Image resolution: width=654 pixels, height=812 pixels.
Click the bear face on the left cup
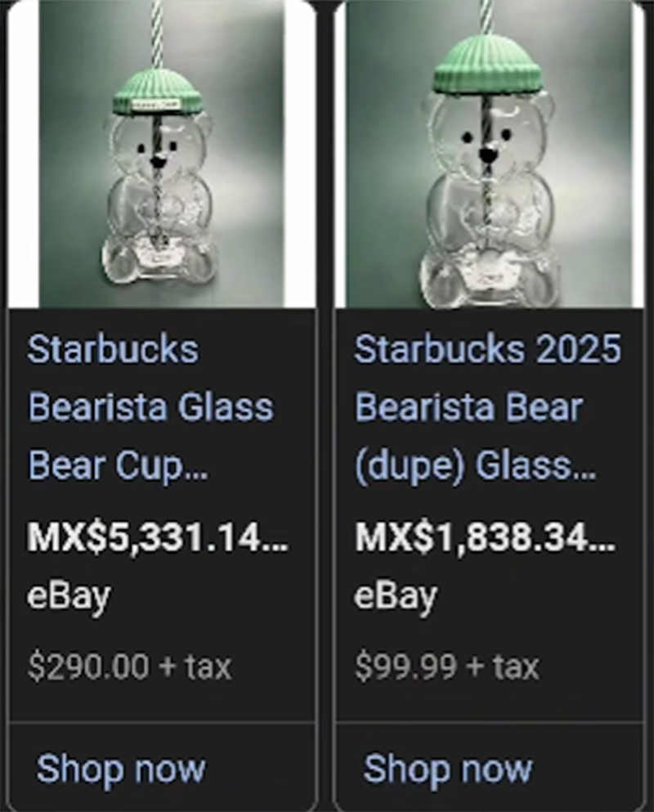pos(158,151)
